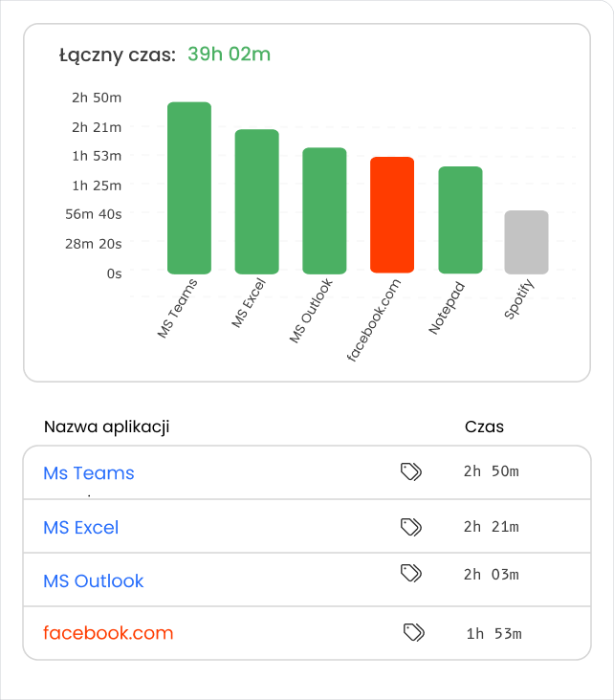Click the tag icon for Ms Teams
Screen dimensions: 614x700
411,471
